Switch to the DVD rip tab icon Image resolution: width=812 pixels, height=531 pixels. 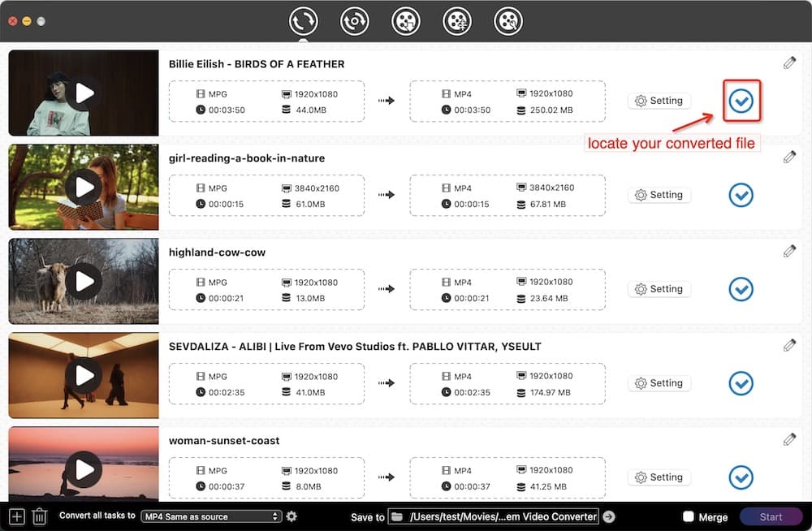[x=354, y=21]
